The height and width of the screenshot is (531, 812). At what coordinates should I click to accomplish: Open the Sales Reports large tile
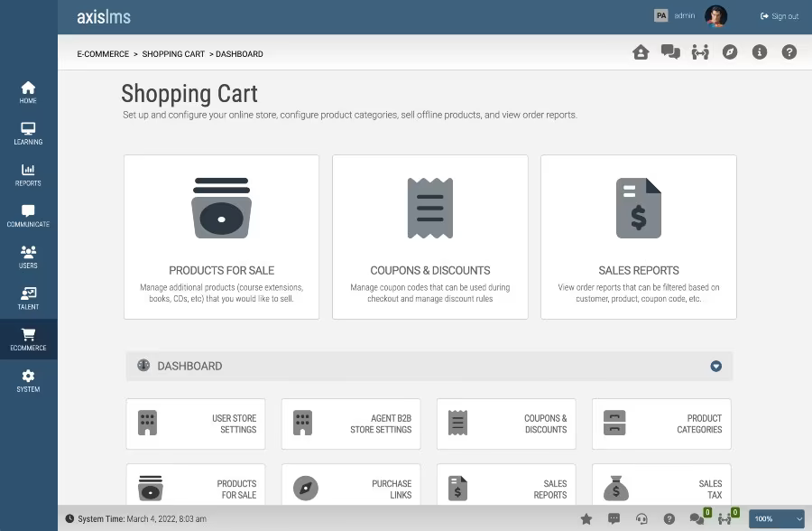pos(639,237)
